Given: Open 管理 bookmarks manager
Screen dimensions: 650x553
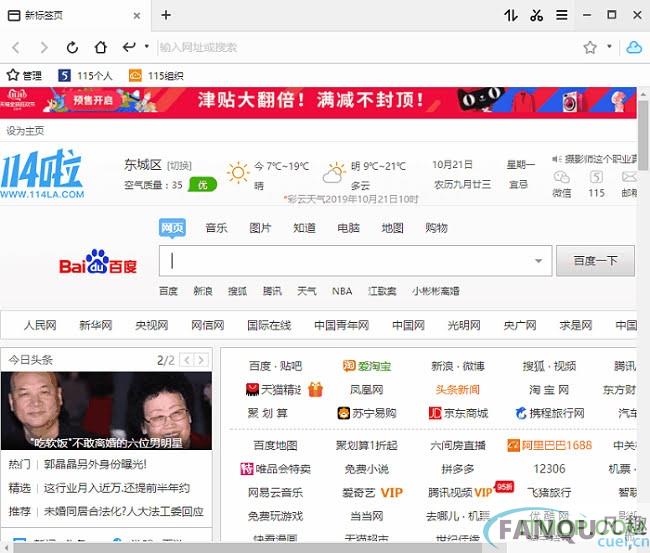Looking at the screenshot, I should [24, 75].
